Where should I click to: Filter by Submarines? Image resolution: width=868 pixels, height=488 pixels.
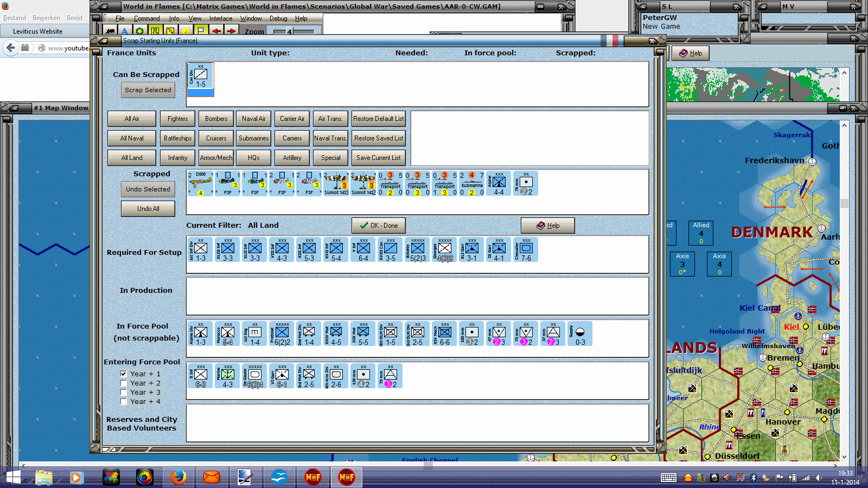[x=254, y=138]
